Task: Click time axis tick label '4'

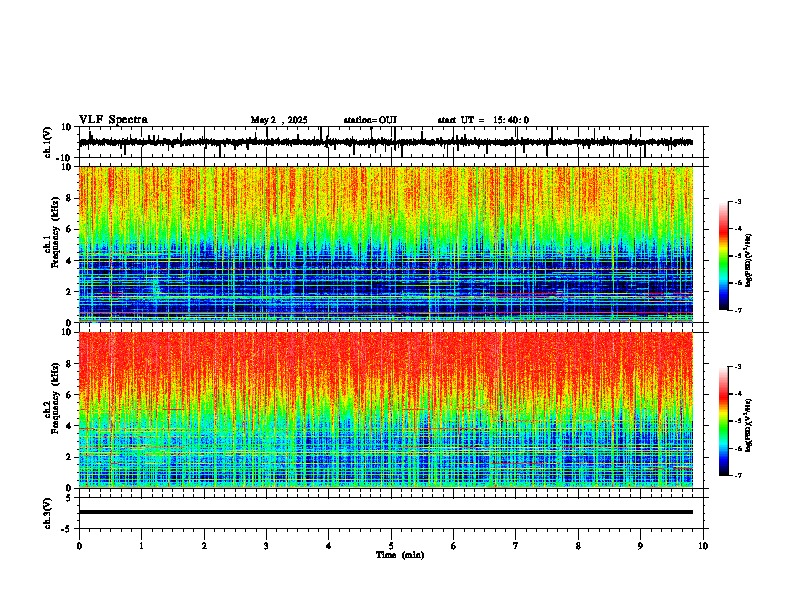Action: [329, 546]
